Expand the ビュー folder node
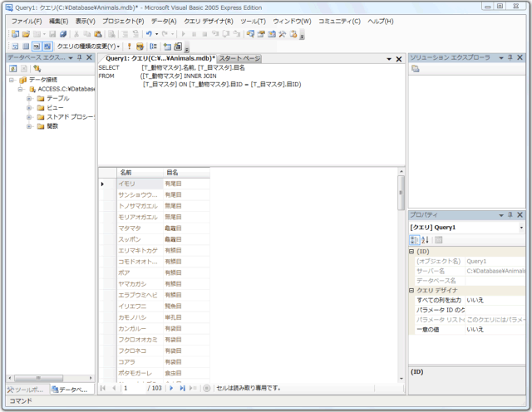This screenshot has height=412, width=532. pyautogui.click(x=29, y=108)
